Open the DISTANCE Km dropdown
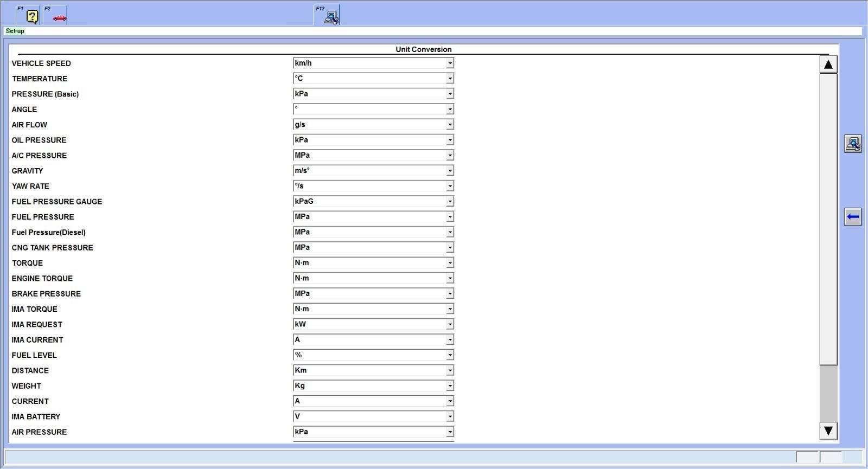Screen dimensions: 868x469 pyautogui.click(x=373, y=370)
